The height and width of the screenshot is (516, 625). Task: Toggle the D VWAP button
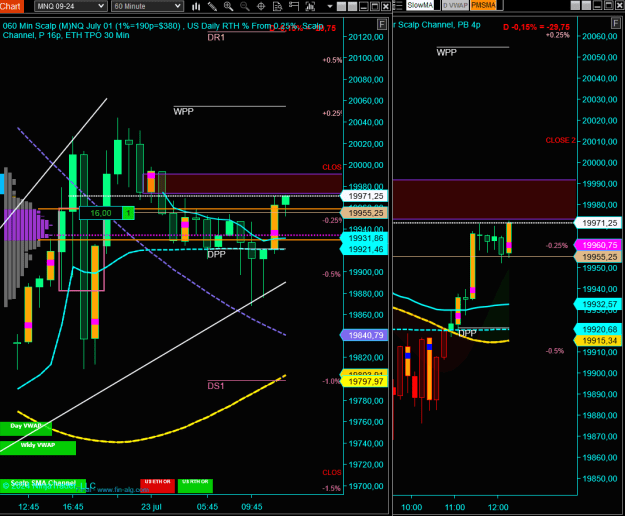(x=455, y=5)
